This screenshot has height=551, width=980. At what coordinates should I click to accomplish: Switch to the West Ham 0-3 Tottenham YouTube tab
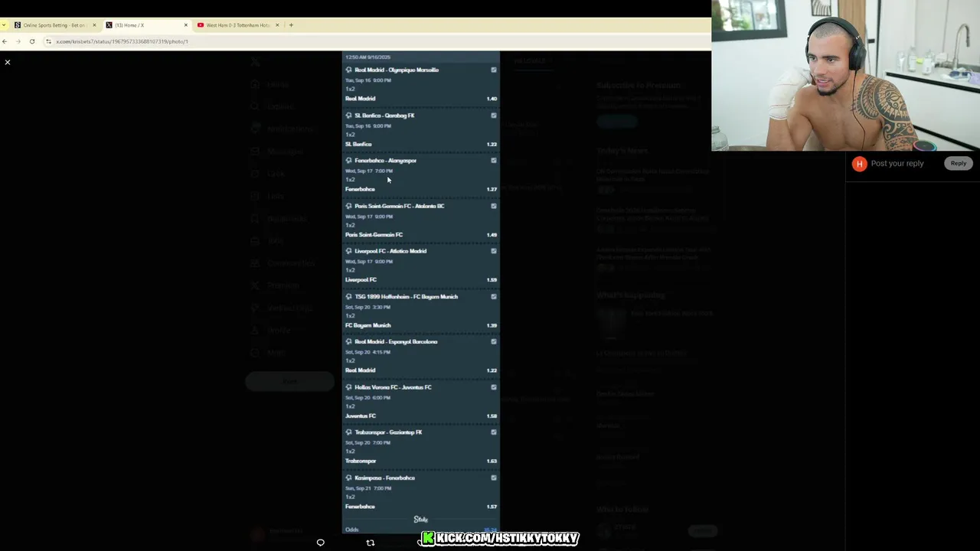pos(237,25)
